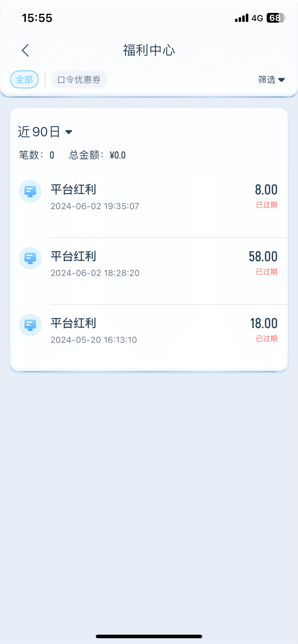
Task: Tap 已过期 label under 58.00
Action: (x=267, y=272)
